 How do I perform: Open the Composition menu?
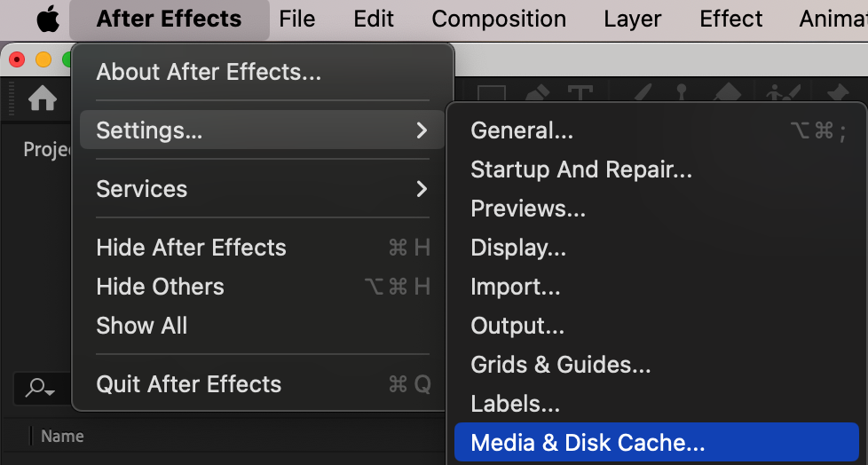coord(499,19)
